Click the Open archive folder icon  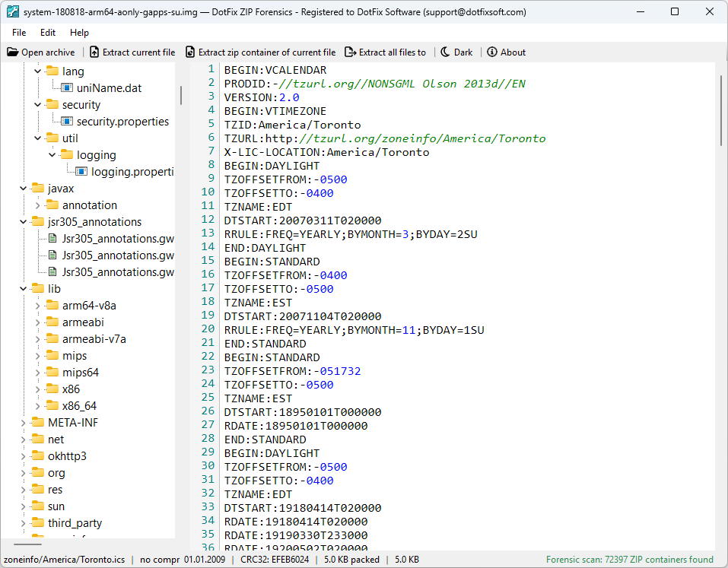click(x=12, y=52)
